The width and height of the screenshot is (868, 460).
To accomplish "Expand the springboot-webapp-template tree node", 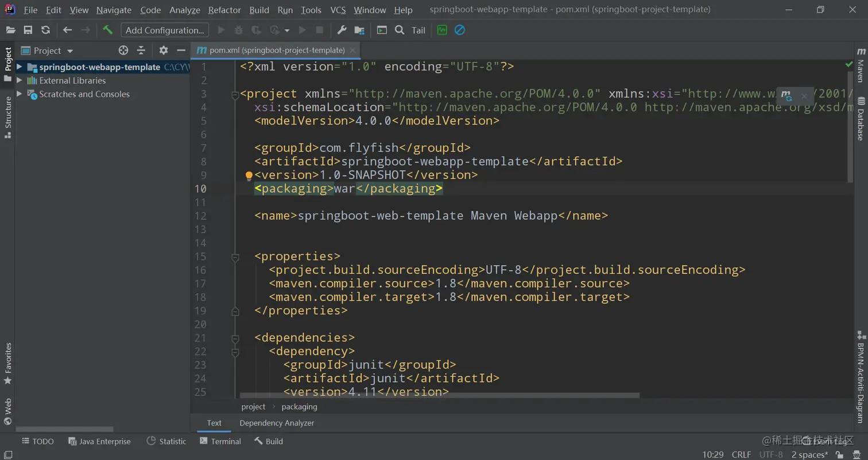I will click(x=20, y=67).
